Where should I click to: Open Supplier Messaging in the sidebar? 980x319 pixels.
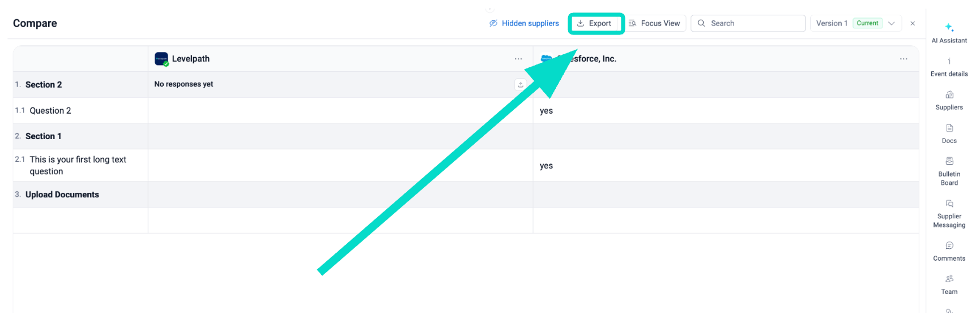(949, 213)
